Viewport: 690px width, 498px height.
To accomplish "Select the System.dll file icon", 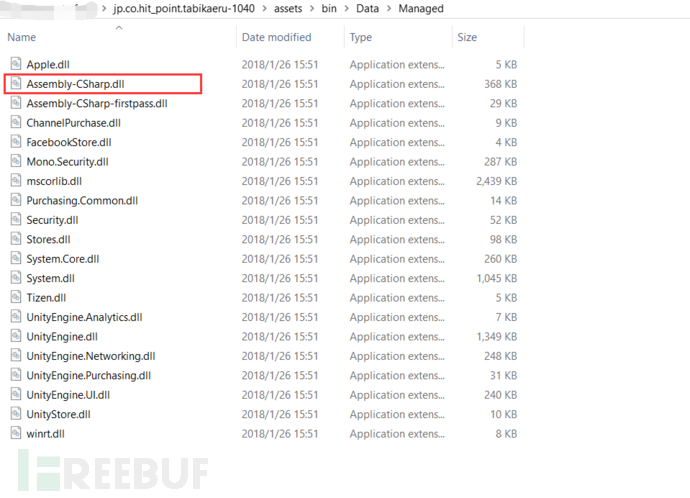I will [x=16, y=278].
